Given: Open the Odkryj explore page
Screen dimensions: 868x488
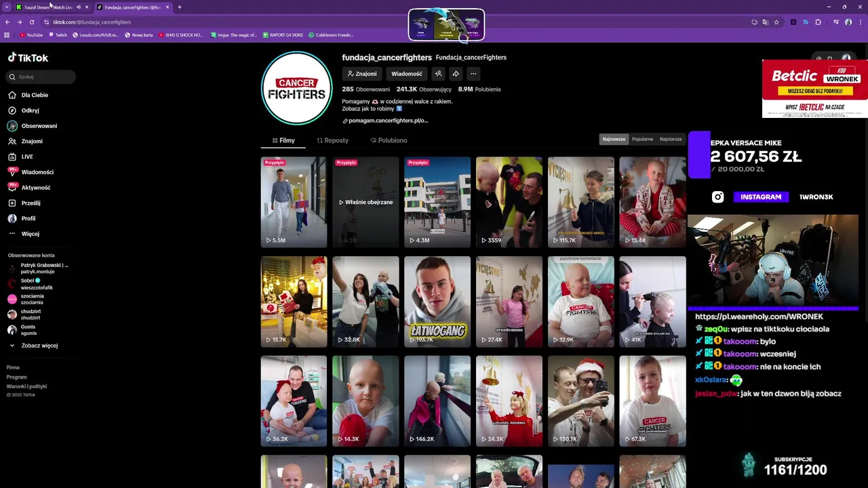Looking at the screenshot, I should [x=30, y=110].
